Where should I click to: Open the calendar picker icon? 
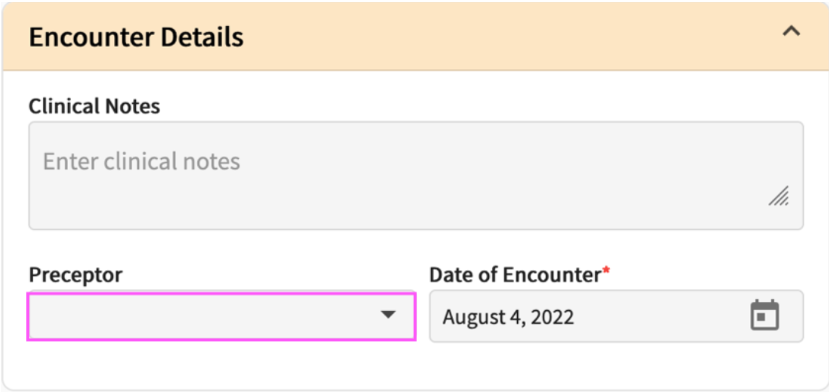tap(765, 315)
